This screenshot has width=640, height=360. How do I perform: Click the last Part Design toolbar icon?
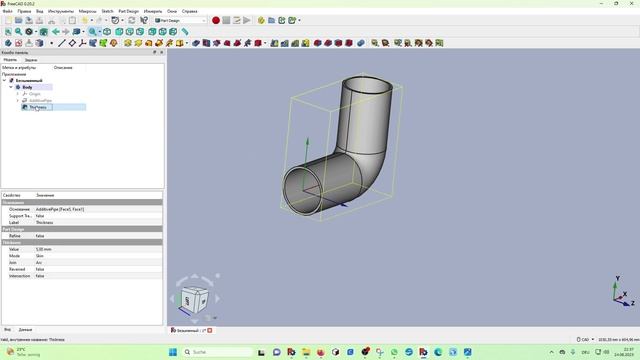pyautogui.click(x=439, y=43)
